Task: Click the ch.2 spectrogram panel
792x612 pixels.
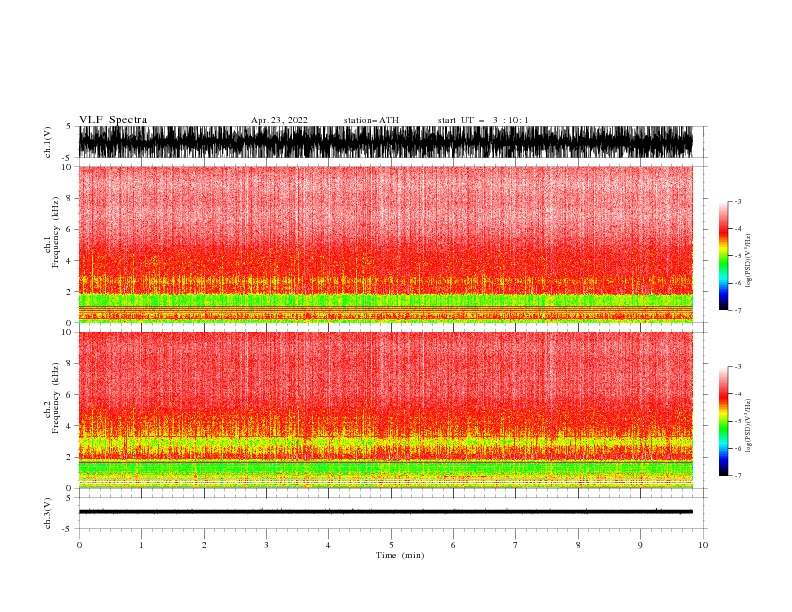Action: click(x=385, y=410)
